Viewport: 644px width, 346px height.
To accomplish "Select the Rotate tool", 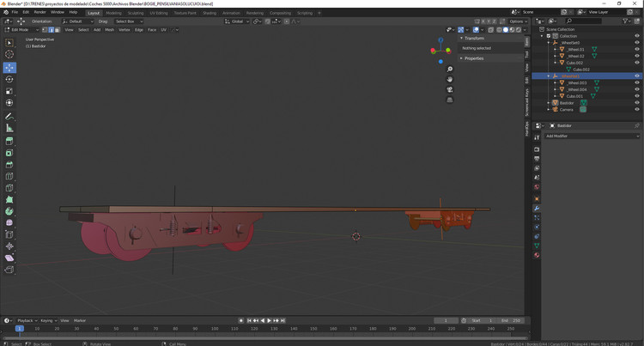I will click(9, 79).
